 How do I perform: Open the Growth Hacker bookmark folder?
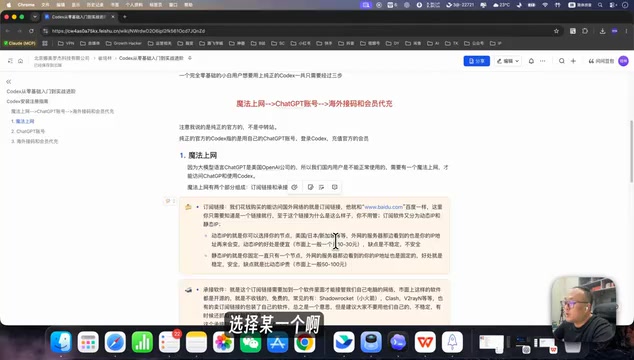(x=124, y=43)
